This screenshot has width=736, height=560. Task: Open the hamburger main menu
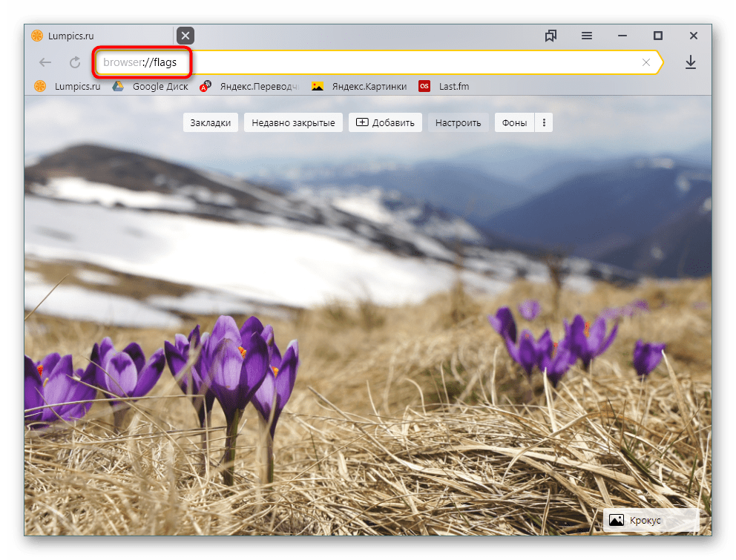point(587,36)
